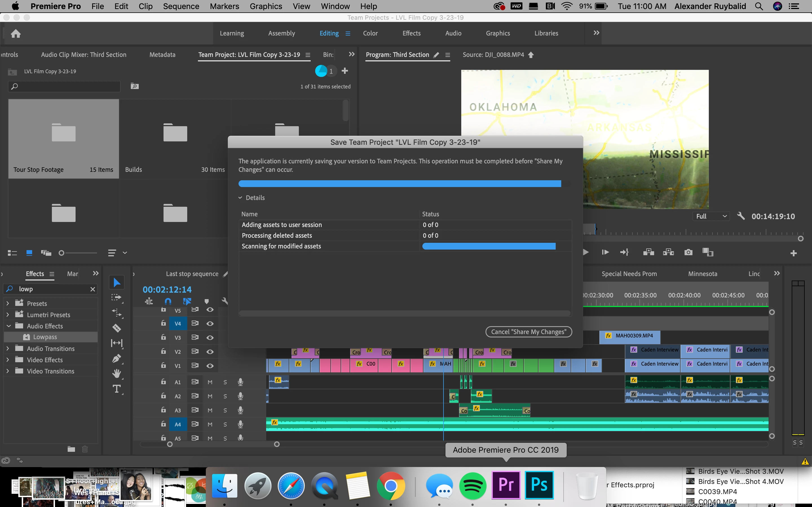Switch project panel to list view
The height and width of the screenshot is (507, 812).
(12, 253)
